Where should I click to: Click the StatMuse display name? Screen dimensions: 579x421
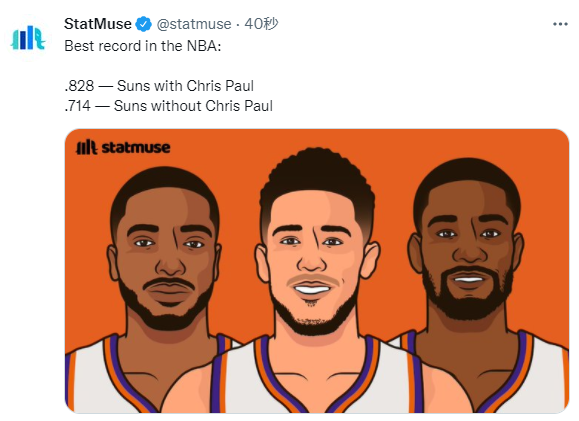[98, 24]
